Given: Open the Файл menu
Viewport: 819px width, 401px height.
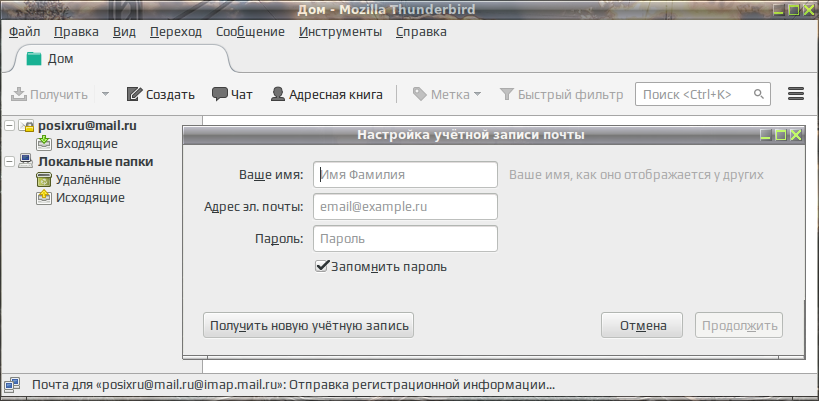Looking at the screenshot, I should click(x=25, y=32).
